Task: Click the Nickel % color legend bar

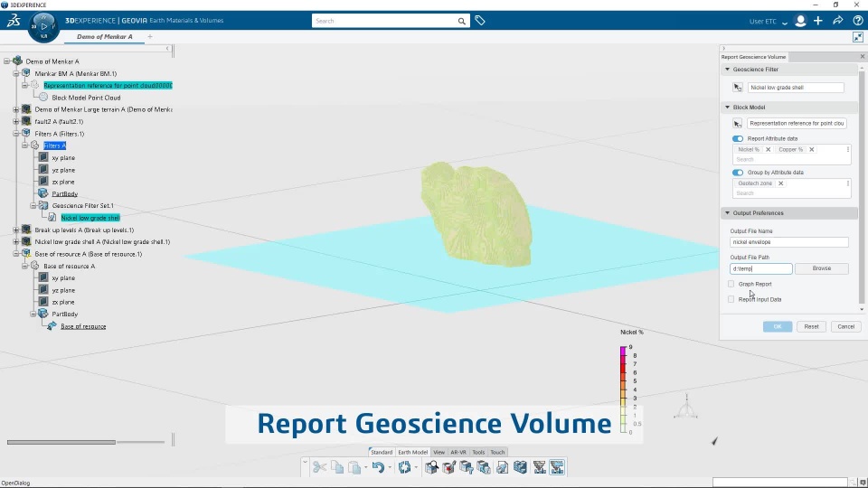Action: tap(623, 389)
